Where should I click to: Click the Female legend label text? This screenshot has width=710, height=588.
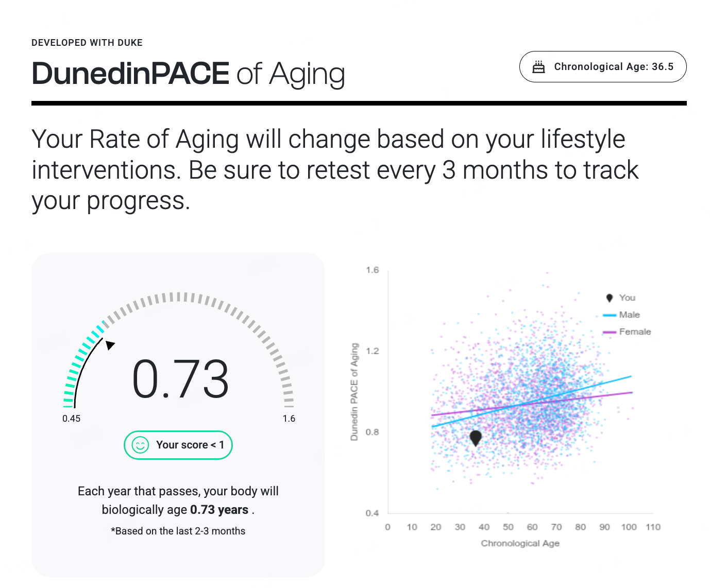[x=635, y=332]
